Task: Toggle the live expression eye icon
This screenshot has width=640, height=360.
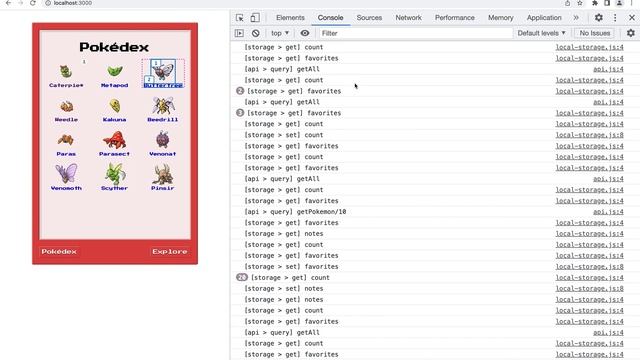Action: (x=305, y=33)
